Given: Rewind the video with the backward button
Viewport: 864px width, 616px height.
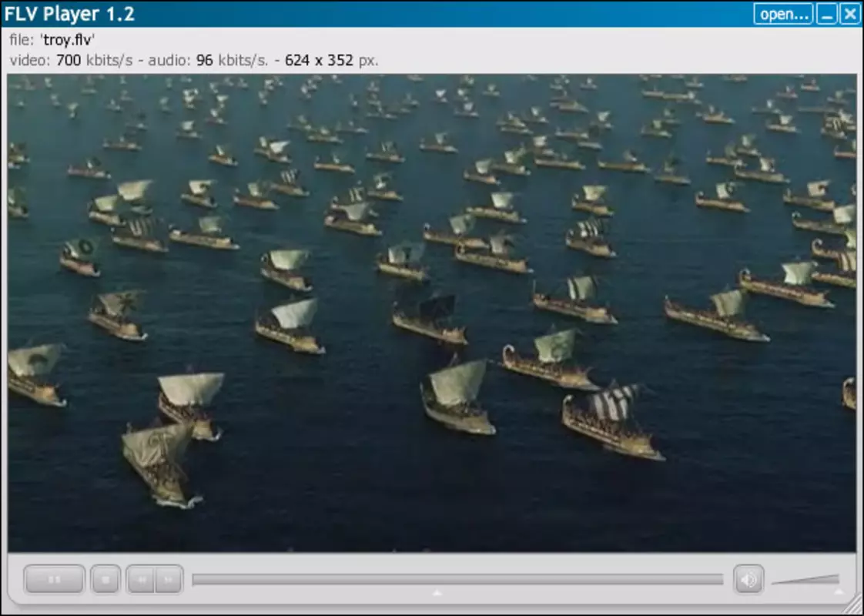Looking at the screenshot, I should (140, 579).
